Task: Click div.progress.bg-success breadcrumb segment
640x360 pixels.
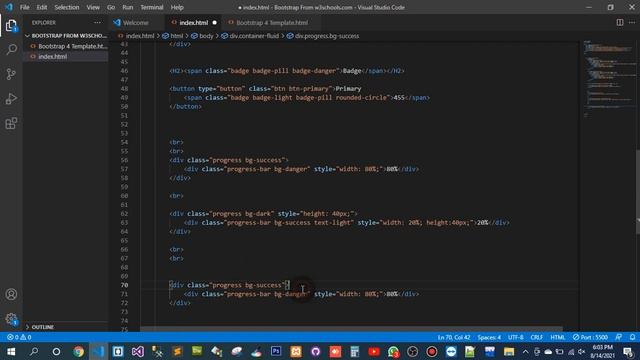Action: tap(327, 36)
